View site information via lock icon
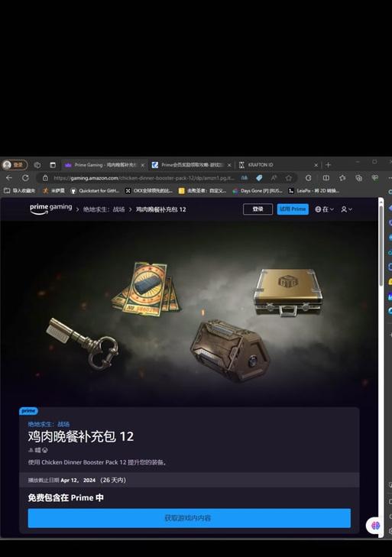This screenshot has height=557, width=392. coord(45,178)
